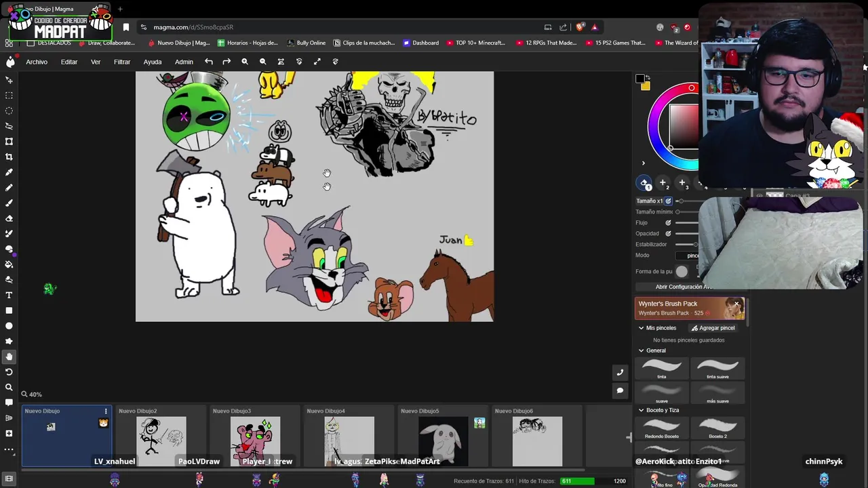Select the elliptical selection tool

(x=9, y=110)
